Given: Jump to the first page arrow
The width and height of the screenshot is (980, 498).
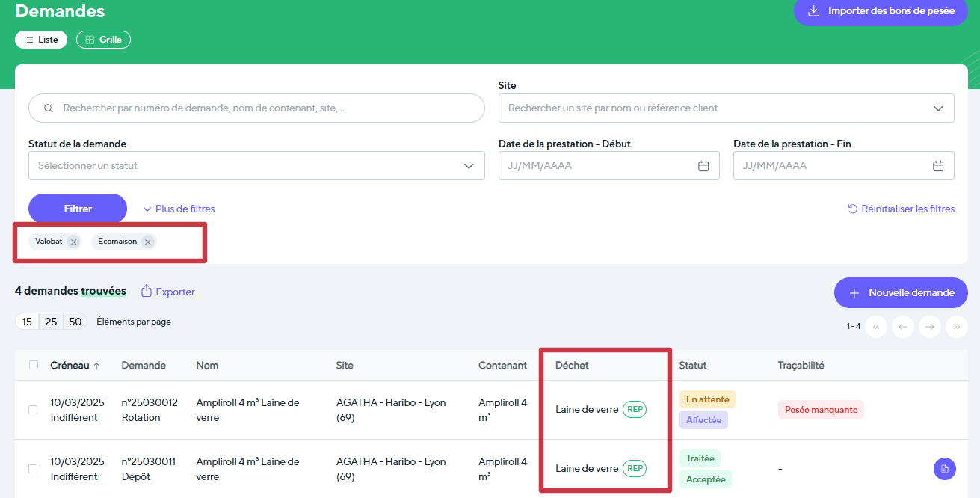Looking at the screenshot, I should coord(876,327).
